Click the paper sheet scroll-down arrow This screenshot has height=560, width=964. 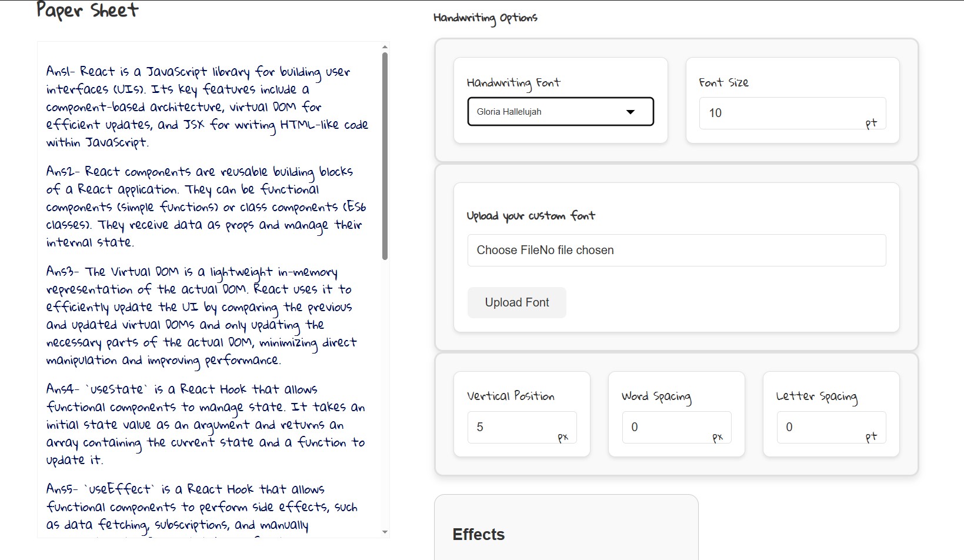pyautogui.click(x=385, y=532)
